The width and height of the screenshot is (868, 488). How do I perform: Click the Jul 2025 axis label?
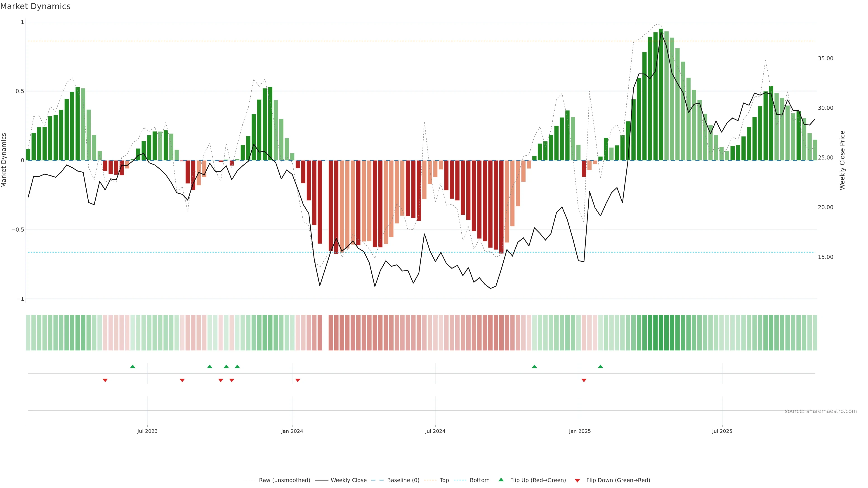pyautogui.click(x=722, y=431)
